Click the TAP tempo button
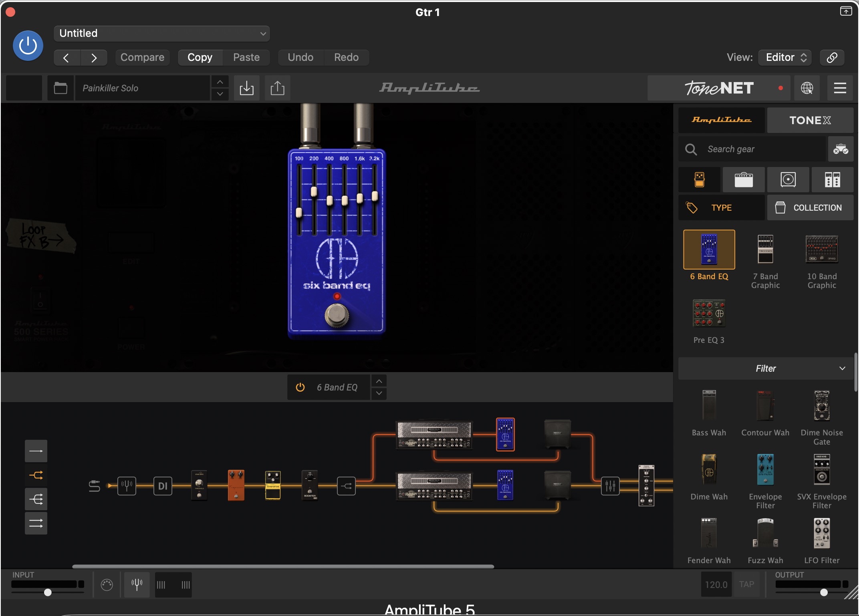Image resolution: width=859 pixels, height=616 pixels. coord(746,584)
